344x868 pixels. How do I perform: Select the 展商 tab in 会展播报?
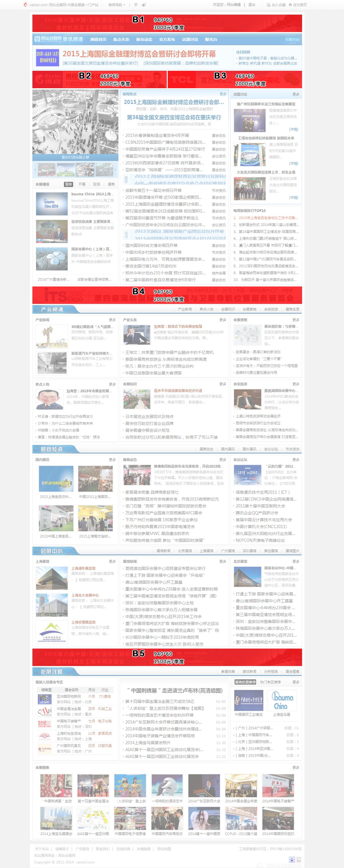(x=111, y=184)
